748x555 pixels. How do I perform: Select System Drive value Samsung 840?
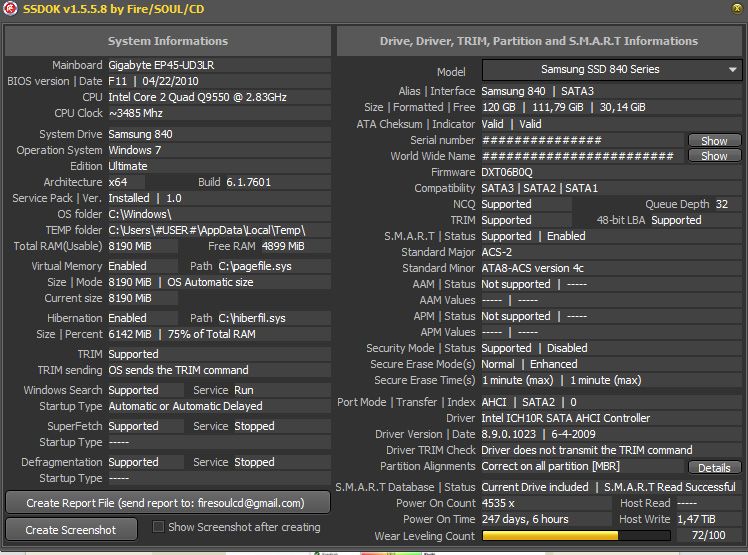click(140, 134)
